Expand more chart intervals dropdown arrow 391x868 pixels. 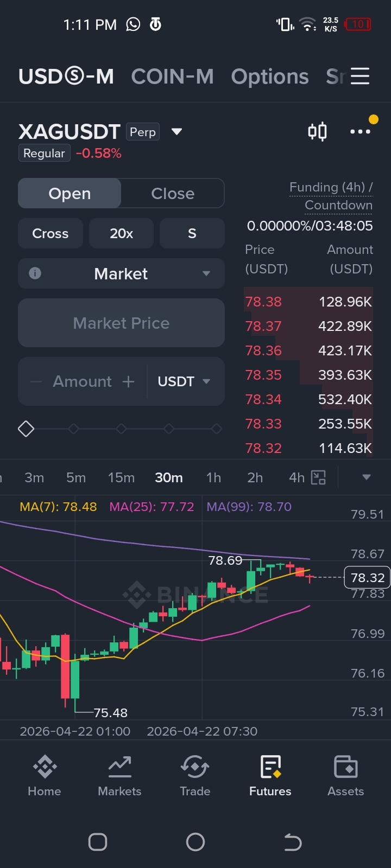[x=367, y=477]
